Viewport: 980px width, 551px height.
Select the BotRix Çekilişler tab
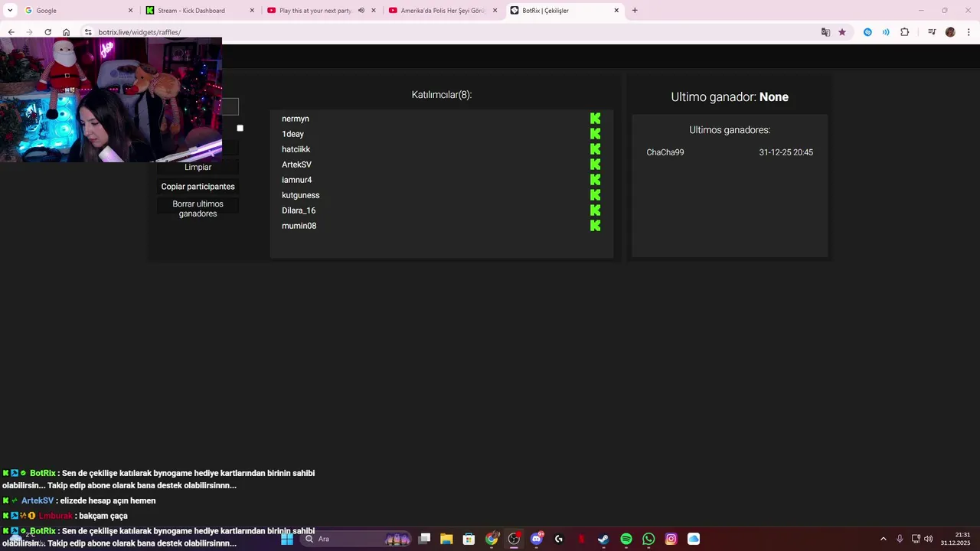click(x=564, y=11)
